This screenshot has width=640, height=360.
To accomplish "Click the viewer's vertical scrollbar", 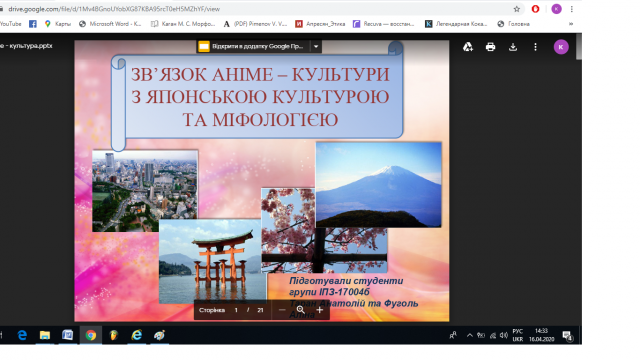I will 579,47.
